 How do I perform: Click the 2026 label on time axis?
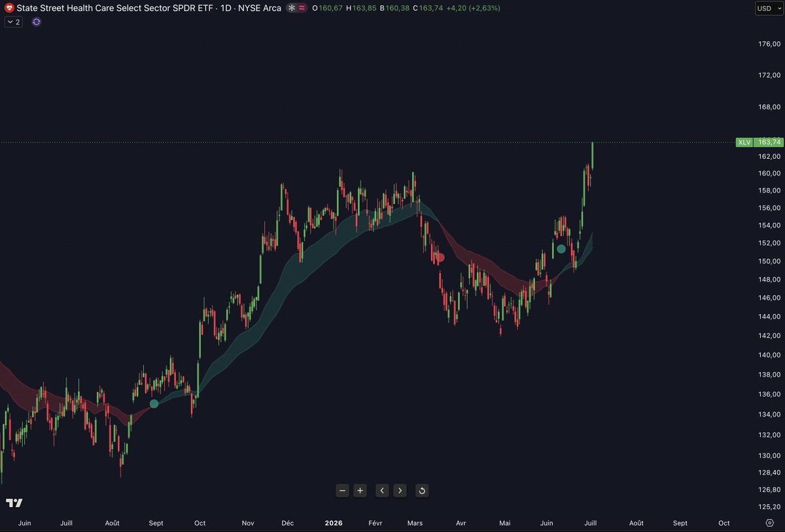pos(334,523)
